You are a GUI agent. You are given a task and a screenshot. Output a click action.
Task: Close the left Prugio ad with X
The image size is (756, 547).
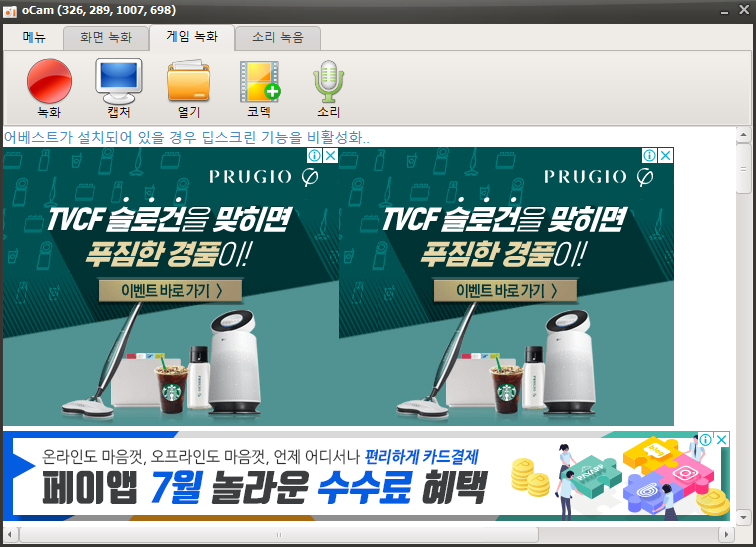(x=330, y=155)
